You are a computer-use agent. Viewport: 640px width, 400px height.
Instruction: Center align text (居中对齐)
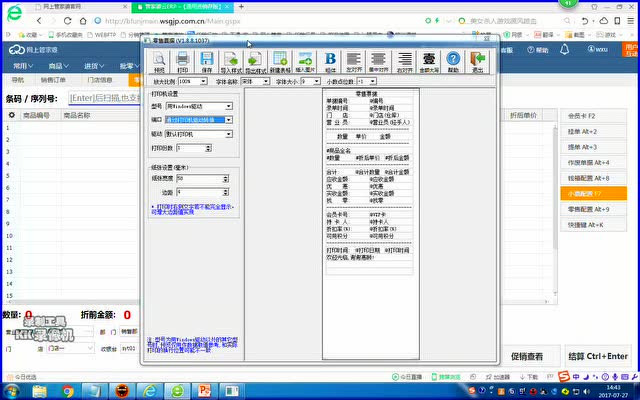click(x=378, y=62)
